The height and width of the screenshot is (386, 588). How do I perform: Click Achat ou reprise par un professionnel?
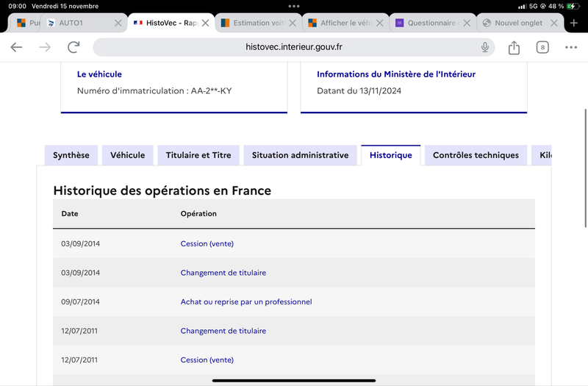(x=246, y=302)
